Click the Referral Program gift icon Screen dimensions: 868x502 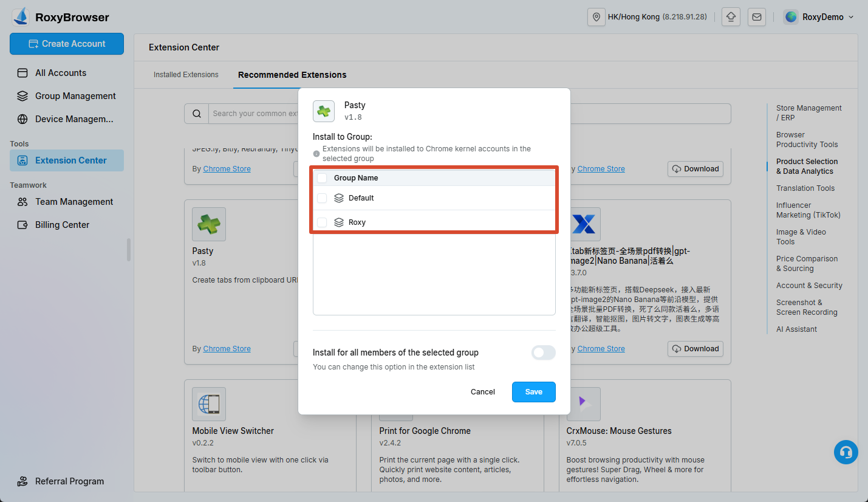click(x=22, y=481)
